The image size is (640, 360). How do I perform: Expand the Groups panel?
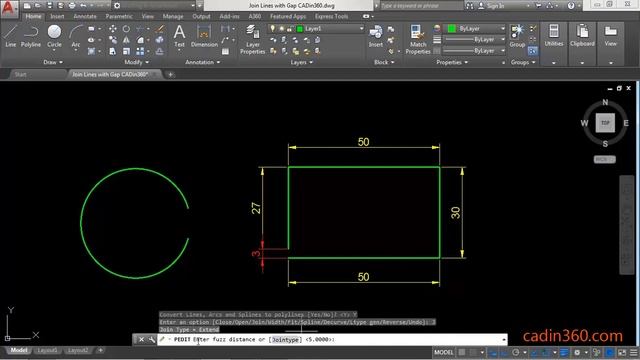pos(523,62)
